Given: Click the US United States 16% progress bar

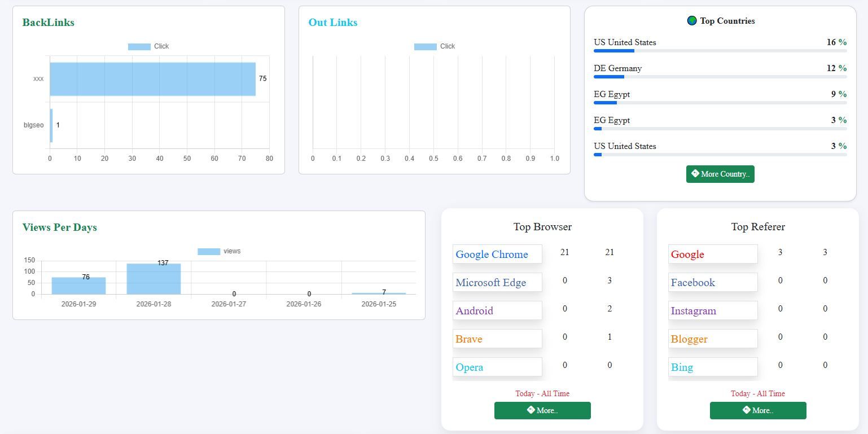Looking at the screenshot, I should point(720,51).
